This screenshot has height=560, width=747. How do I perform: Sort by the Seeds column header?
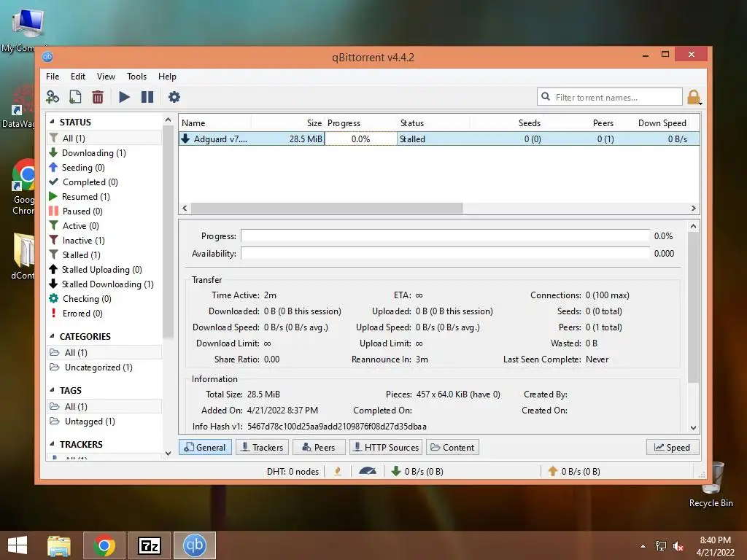coord(506,122)
